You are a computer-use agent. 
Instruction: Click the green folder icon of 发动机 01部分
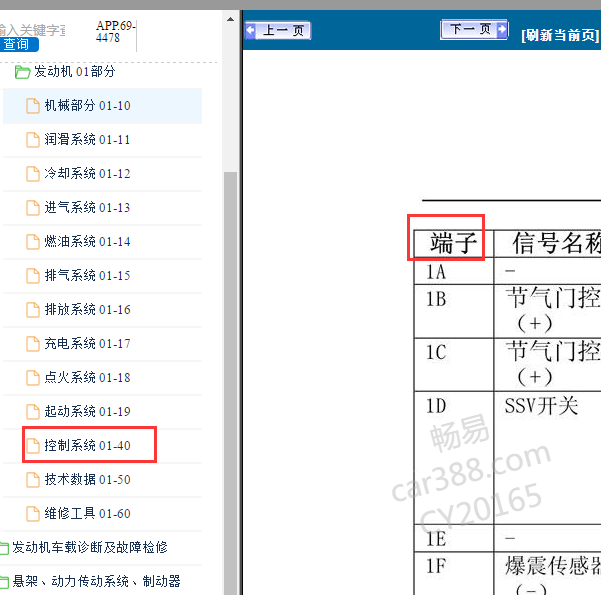click(22, 72)
